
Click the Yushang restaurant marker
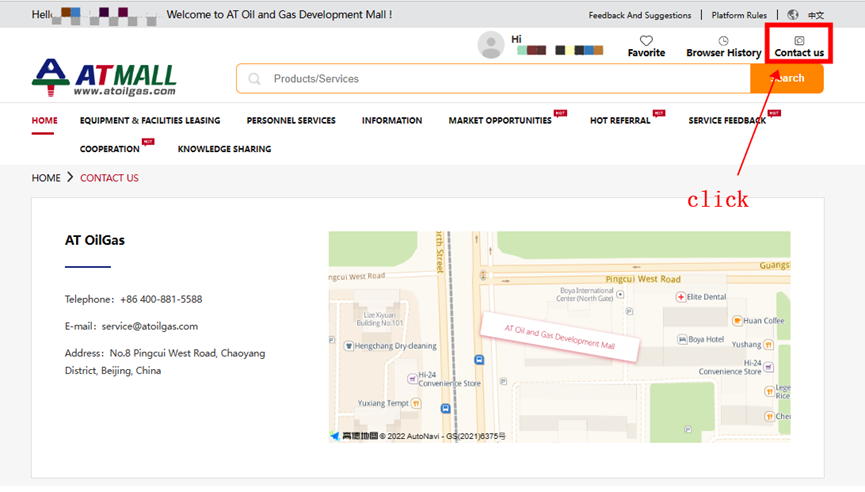tap(768, 345)
